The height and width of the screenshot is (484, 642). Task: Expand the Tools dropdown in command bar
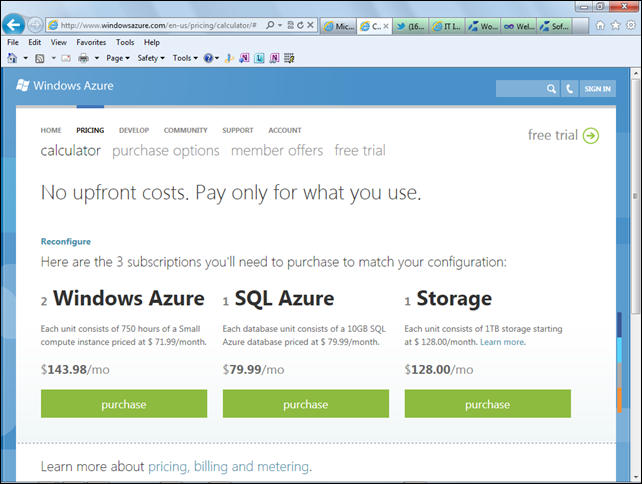coord(184,58)
